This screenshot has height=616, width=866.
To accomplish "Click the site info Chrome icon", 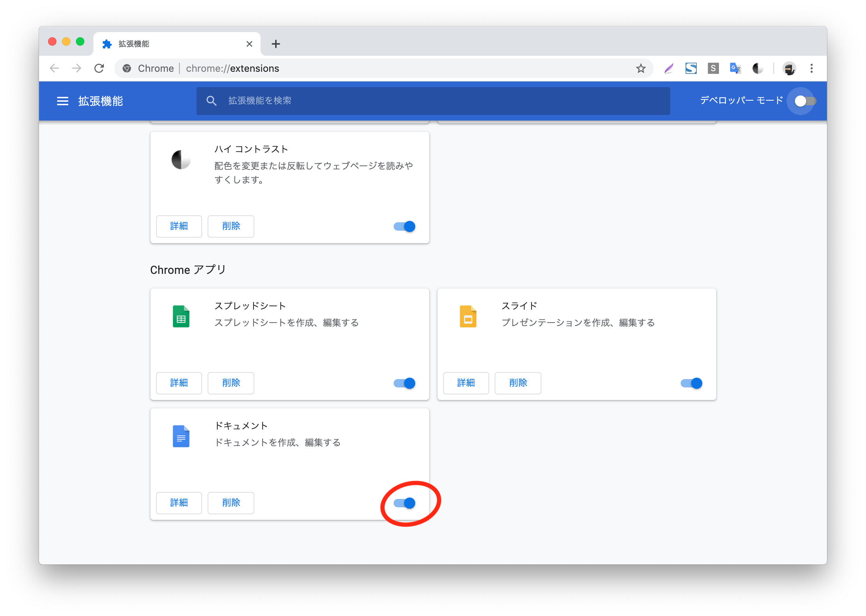I will pos(127,68).
